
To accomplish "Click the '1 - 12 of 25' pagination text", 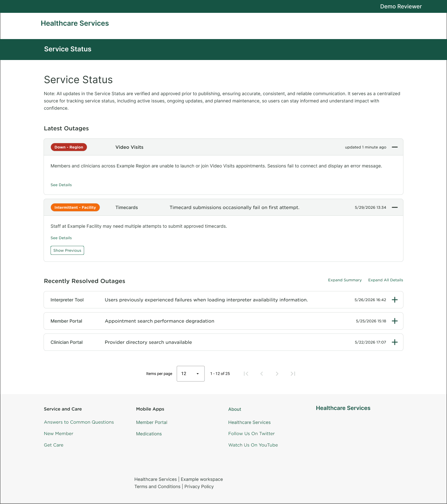I will [x=220, y=374].
